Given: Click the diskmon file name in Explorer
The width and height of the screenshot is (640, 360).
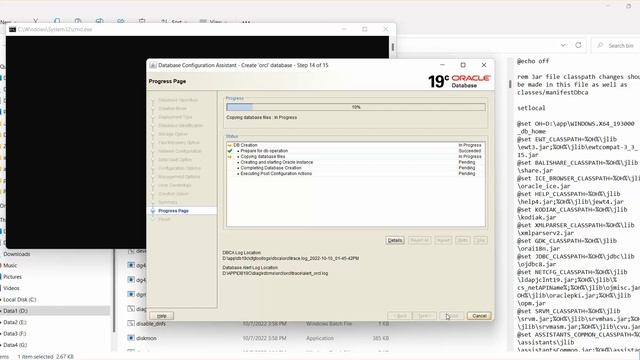Looking at the screenshot, I should tap(146, 338).
